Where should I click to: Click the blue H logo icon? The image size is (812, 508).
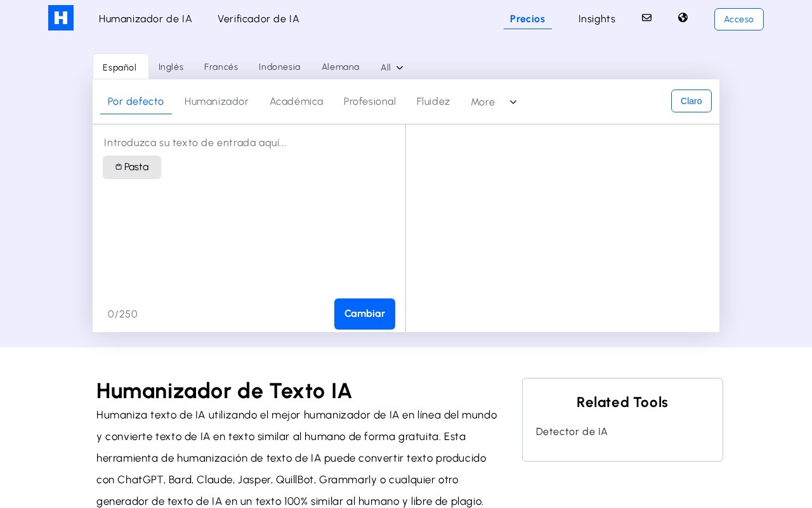click(x=61, y=18)
